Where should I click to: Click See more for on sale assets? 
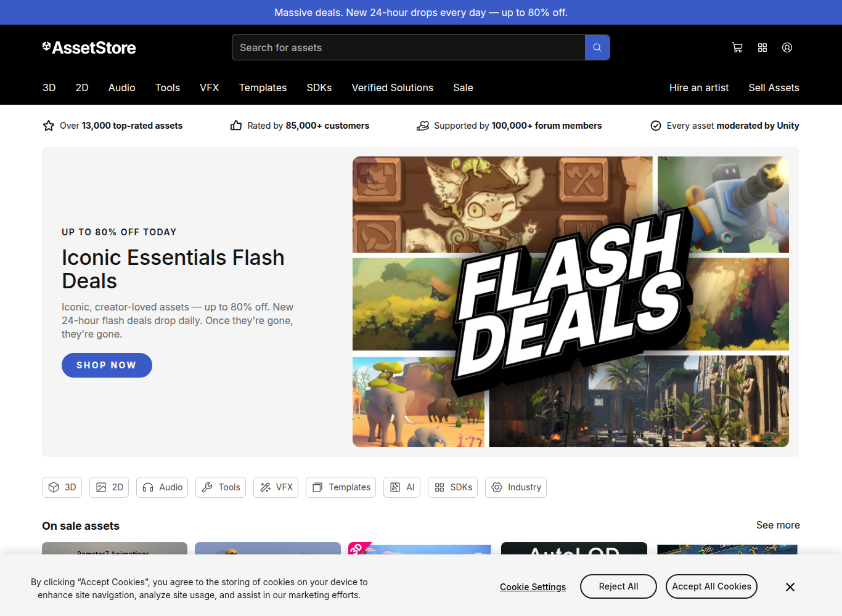tap(778, 525)
